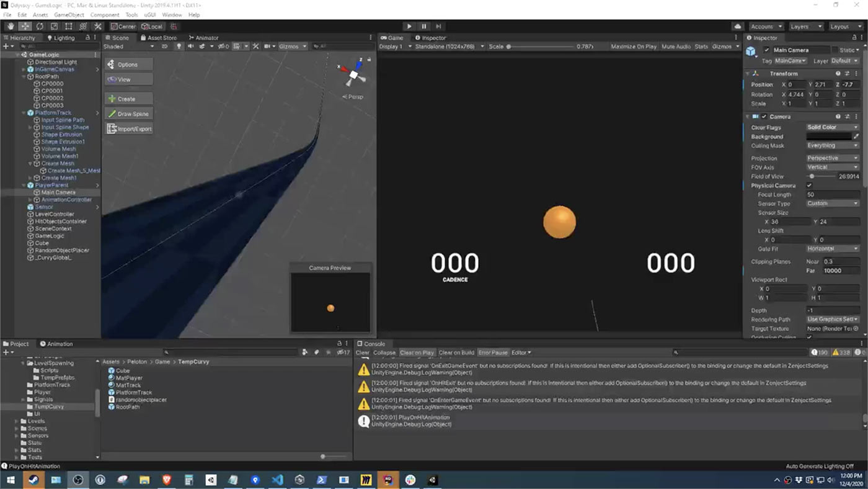
Task: Toggle the Inspector panel lock icon
Action: pyautogui.click(x=855, y=38)
